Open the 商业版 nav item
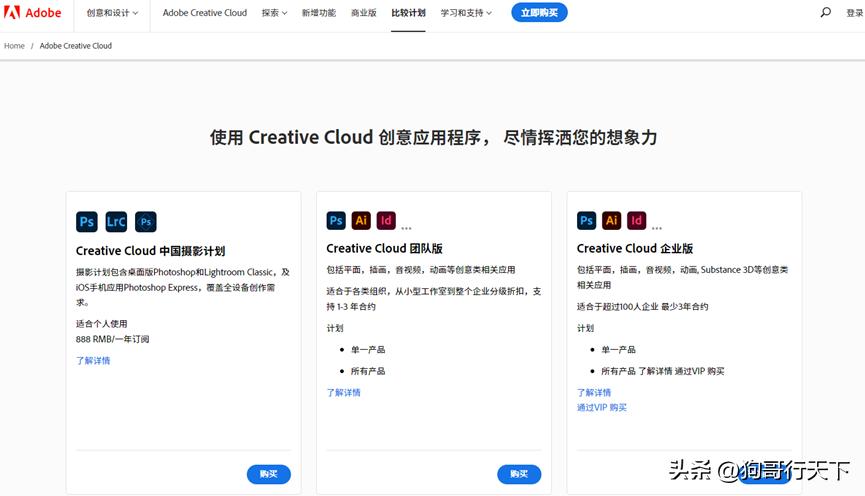This screenshot has width=865, height=496. [x=364, y=13]
